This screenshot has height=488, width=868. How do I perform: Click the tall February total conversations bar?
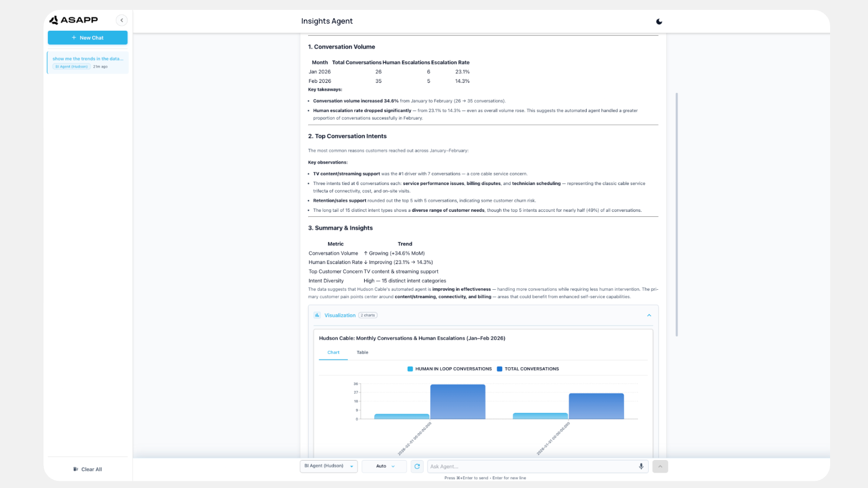click(x=458, y=402)
